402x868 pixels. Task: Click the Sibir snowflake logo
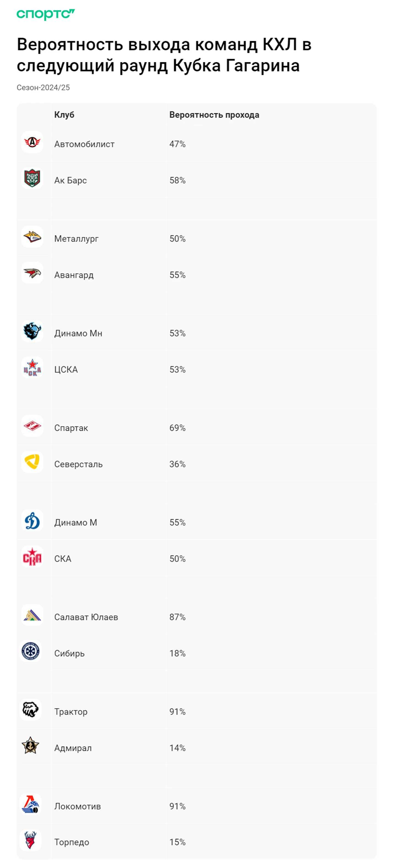[31, 651]
